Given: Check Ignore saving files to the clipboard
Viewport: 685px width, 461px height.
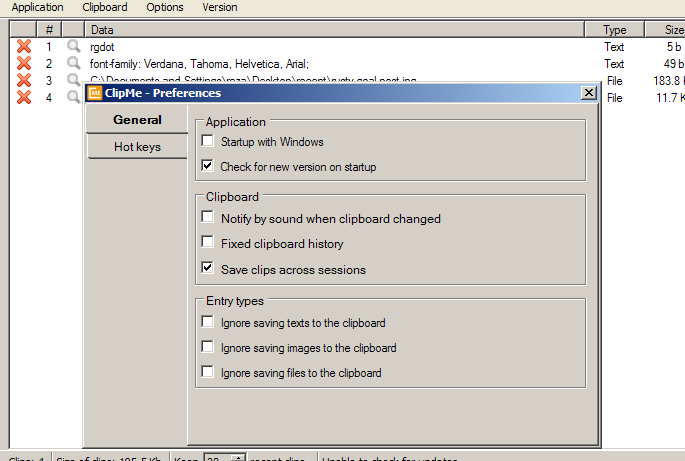Looking at the screenshot, I should click(208, 371).
